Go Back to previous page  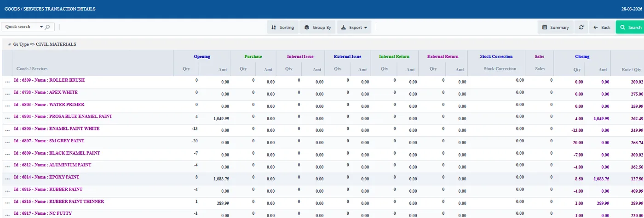[x=602, y=28]
